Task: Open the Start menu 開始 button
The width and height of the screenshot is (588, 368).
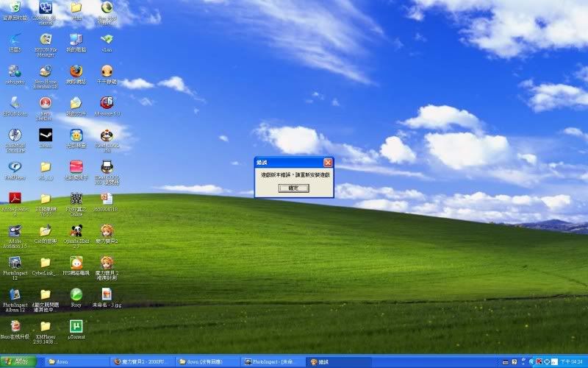Action: tap(18, 361)
